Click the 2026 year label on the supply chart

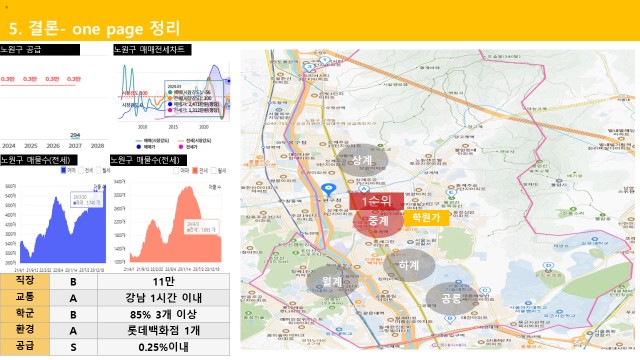pyautogui.click(x=53, y=146)
